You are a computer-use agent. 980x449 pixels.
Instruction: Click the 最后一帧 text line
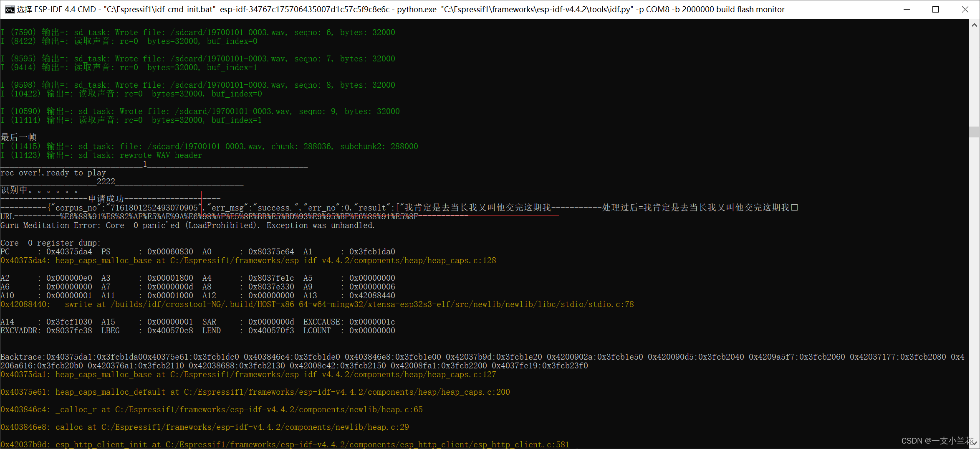click(x=19, y=137)
